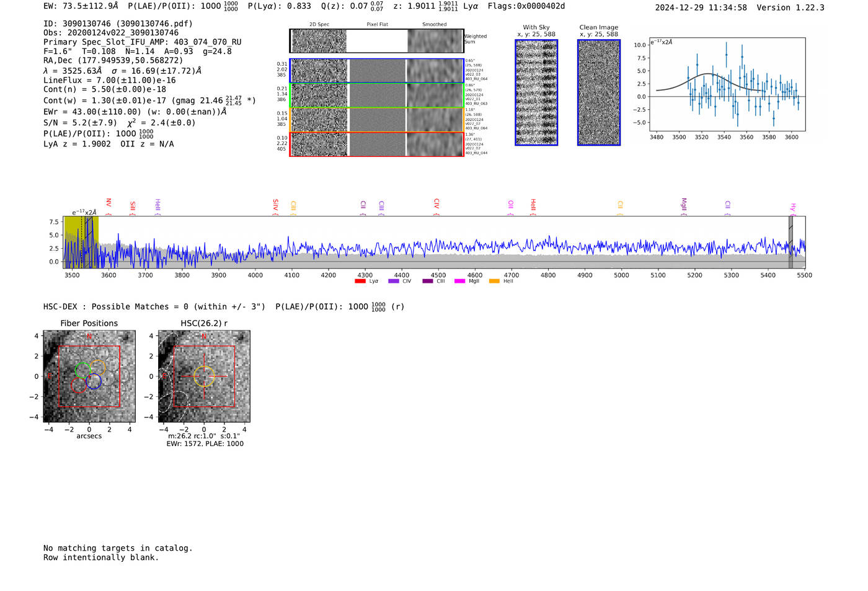868x591 pixels.
Task: Click the P(Lyα): 0.833 header value
Action: coord(279,6)
